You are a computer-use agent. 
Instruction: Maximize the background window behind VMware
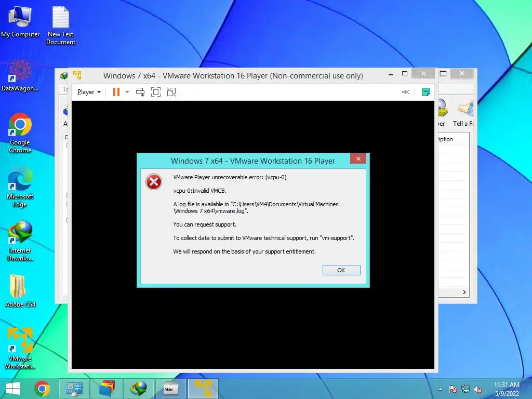tap(443, 73)
